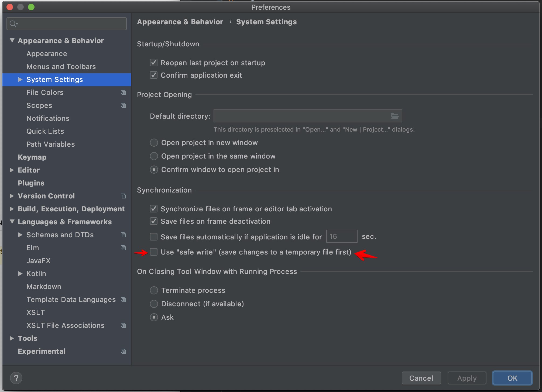Select Open project in new window
Screen dimensions: 542x392
point(154,143)
